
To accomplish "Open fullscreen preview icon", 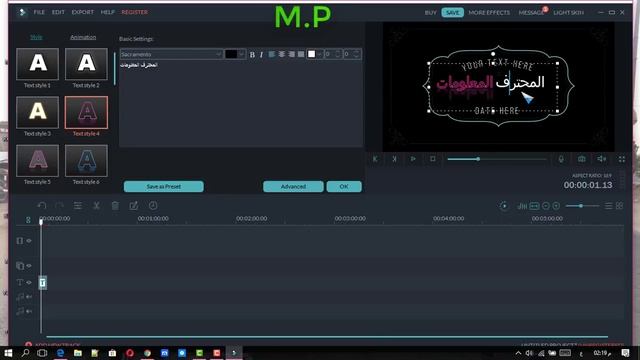I will tap(622, 159).
